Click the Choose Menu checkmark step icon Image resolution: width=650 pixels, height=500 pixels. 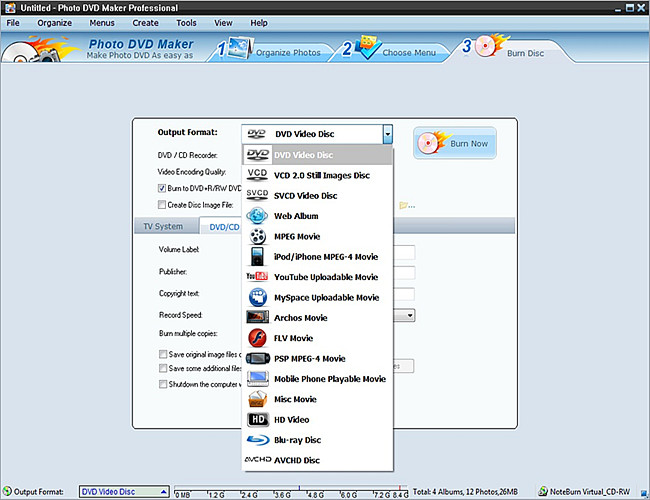point(367,47)
